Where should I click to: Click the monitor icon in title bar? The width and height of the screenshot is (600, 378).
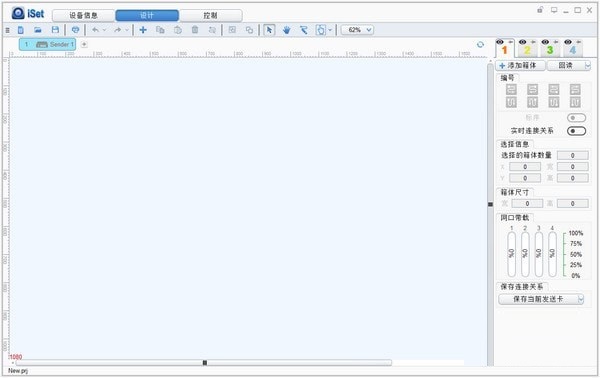[x=554, y=10]
